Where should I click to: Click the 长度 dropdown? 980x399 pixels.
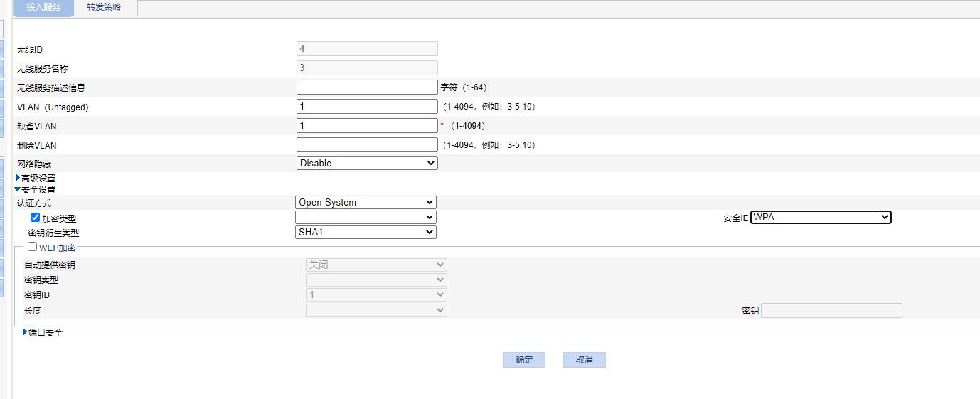click(x=376, y=310)
